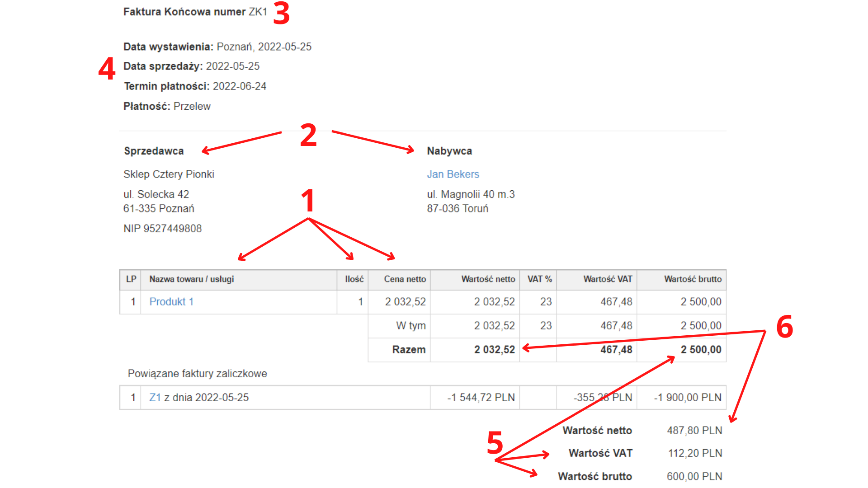Click the 'Sprzedawca' section heading
Viewport: 868px width, 488px height.
[x=154, y=151]
